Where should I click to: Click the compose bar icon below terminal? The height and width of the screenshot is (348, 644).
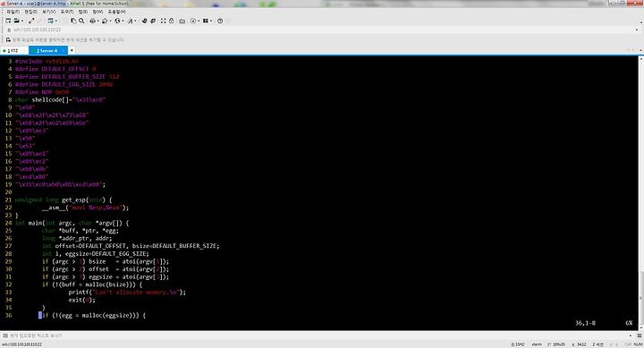pyautogui.click(x=5, y=335)
